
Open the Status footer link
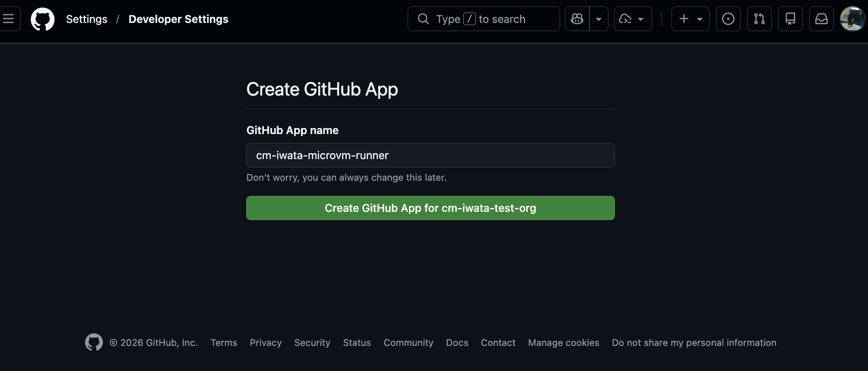click(x=357, y=342)
